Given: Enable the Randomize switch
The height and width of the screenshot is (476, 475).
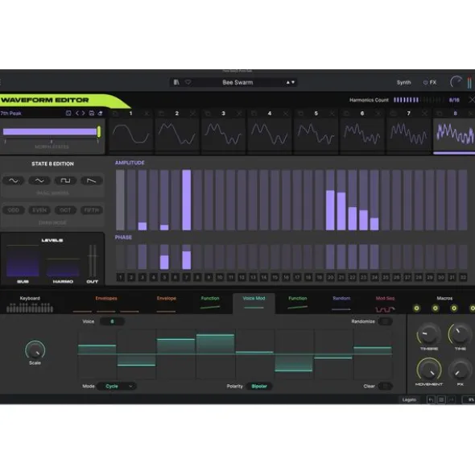Looking at the screenshot, I should tap(385, 321).
